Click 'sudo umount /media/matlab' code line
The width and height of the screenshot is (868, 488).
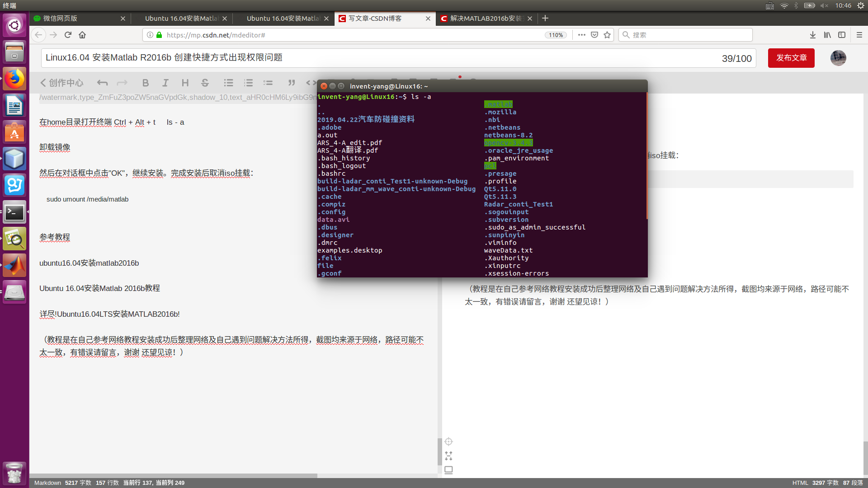pyautogui.click(x=87, y=199)
